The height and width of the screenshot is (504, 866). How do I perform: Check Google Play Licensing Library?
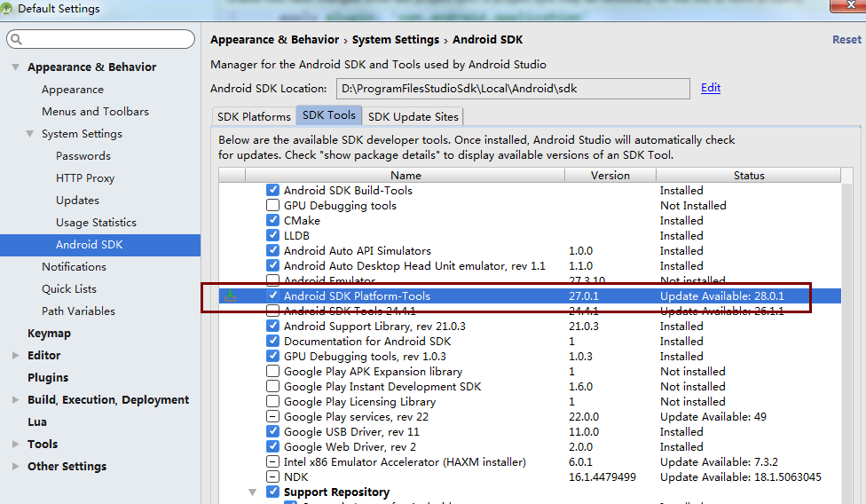point(272,401)
